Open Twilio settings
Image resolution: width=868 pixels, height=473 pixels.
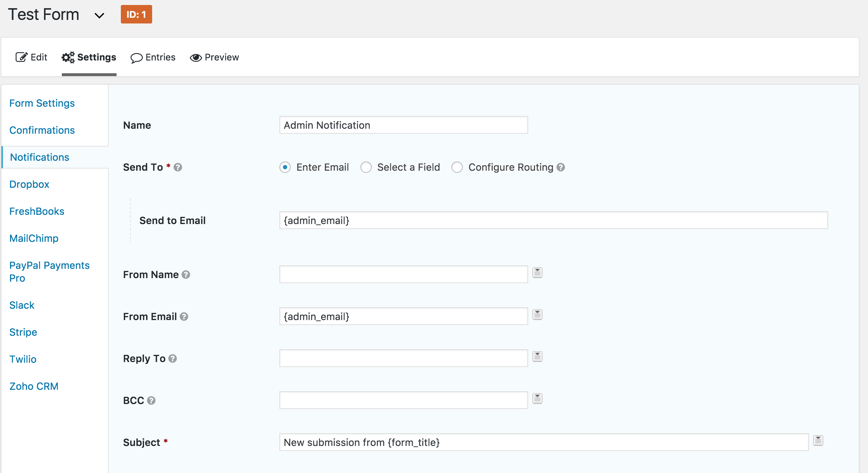(x=23, y=359)
